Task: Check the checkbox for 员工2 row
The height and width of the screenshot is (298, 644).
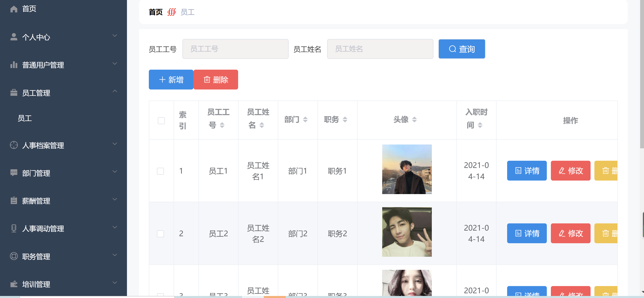Action: [x=160, y=234]
